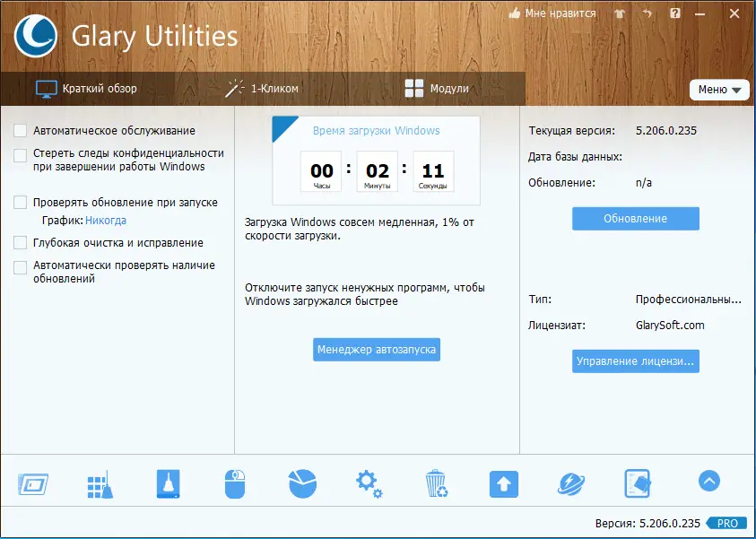Enable Автоматически проверять наличие обновлений checkbox
This screenshot has height=539, width=756.
click(x=21, y=267)
